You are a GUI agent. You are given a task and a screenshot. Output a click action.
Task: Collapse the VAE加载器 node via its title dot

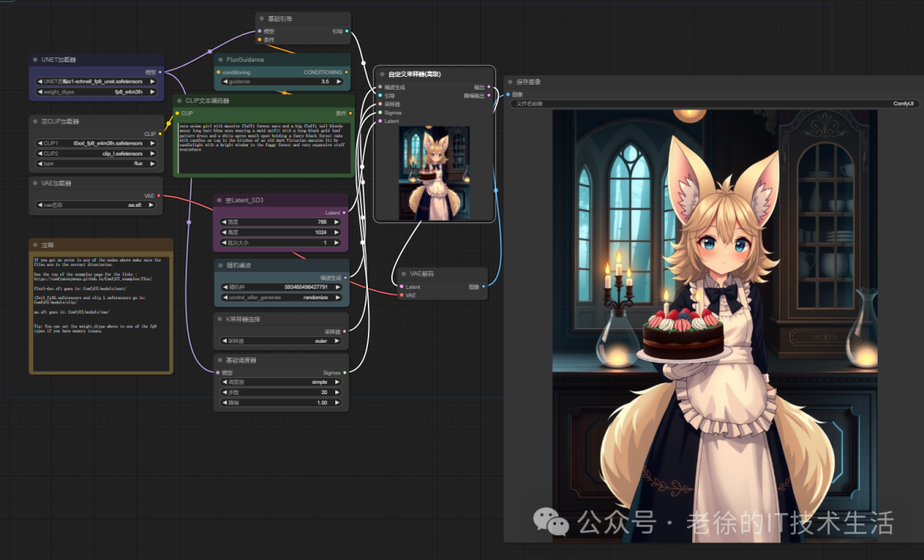click(x=35, y=183)
